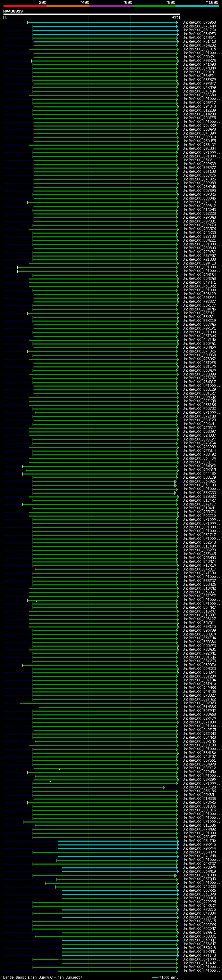The image size is (222, 980).
Task: Select label UniRef100_B4J404
Action: click(x=199, y=91)
